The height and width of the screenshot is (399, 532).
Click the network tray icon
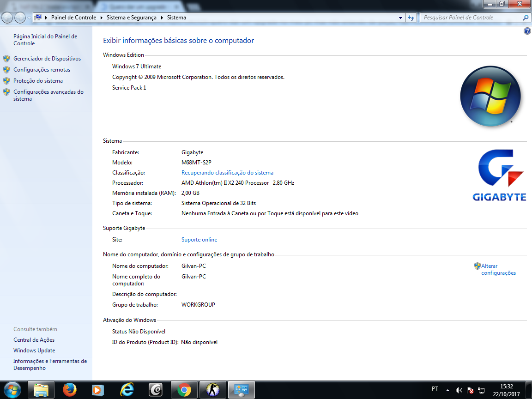[481, 390]
